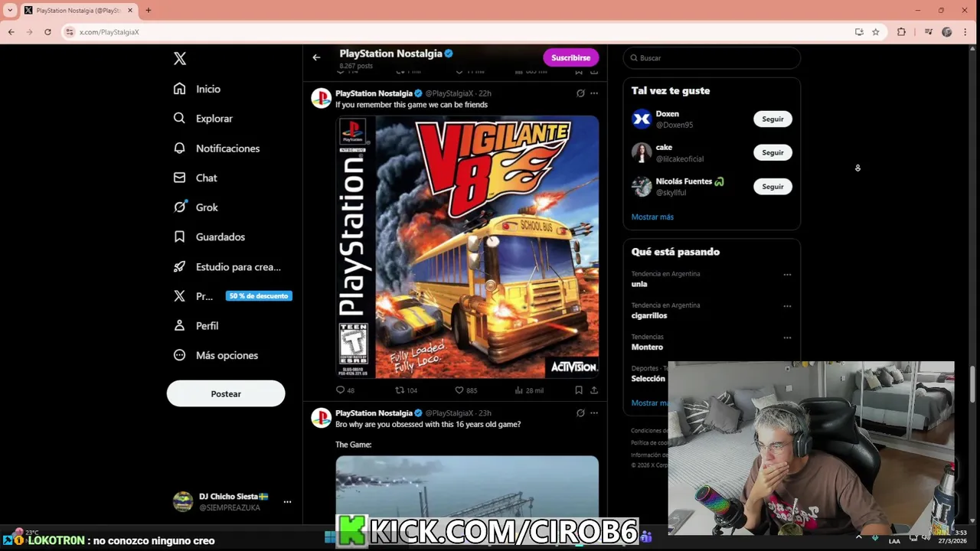The height and width of the screenshot is (551, 980).
Task: Click the 50 % de descuento Premium badge
Action: [259, 296]
